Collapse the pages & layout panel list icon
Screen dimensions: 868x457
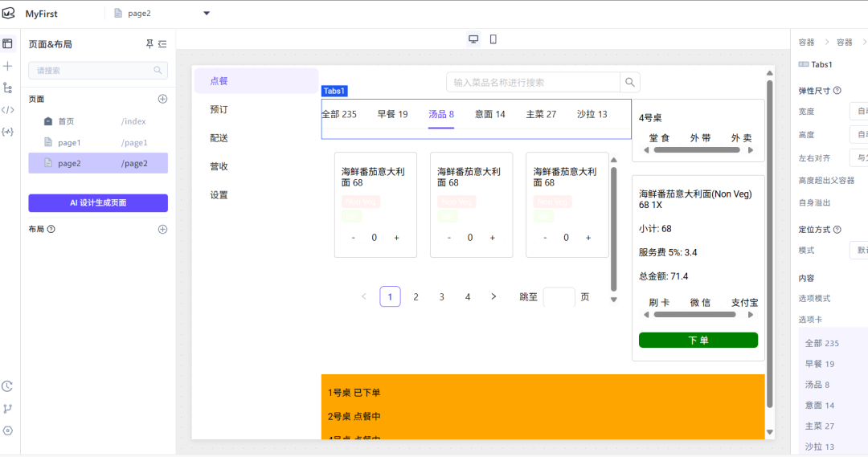click(x=162, y=43)
